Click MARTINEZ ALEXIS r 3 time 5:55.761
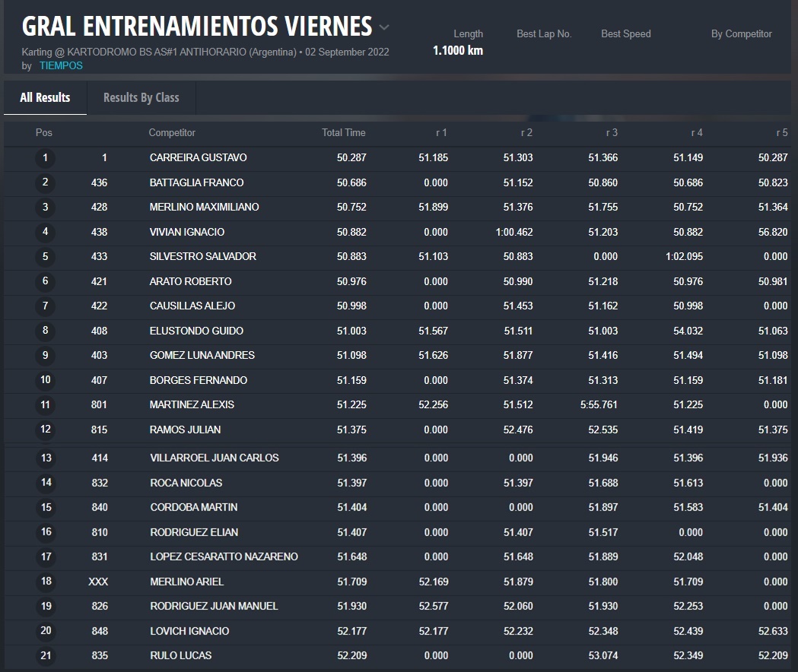Image resolution: width=798 pixels, height=672 pixels. 599,405
